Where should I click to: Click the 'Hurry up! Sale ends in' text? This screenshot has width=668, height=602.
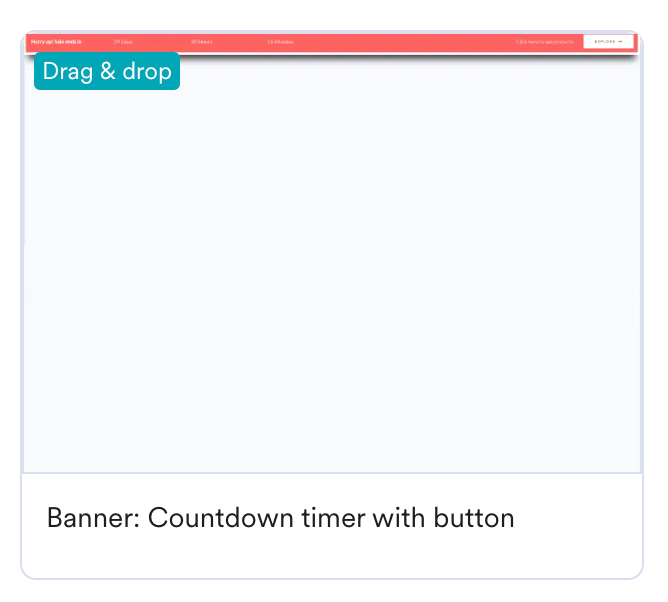pyautogui.click(x=57, y=42)
